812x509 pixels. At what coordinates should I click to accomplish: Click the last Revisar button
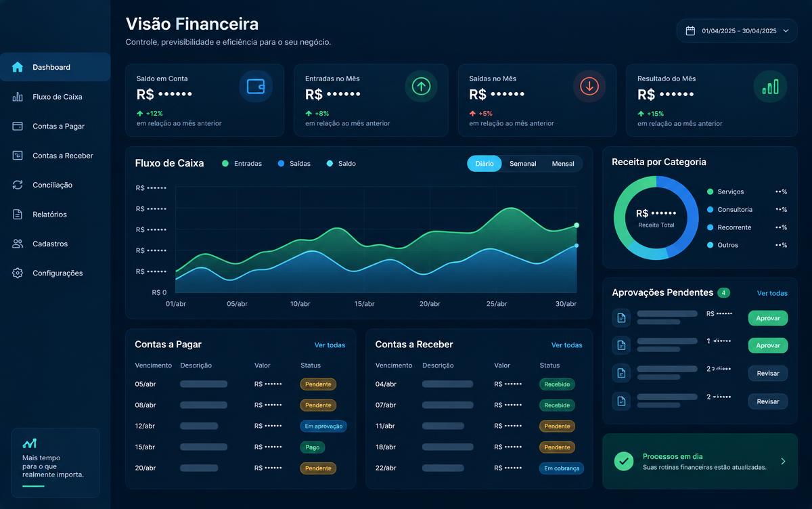768,401
